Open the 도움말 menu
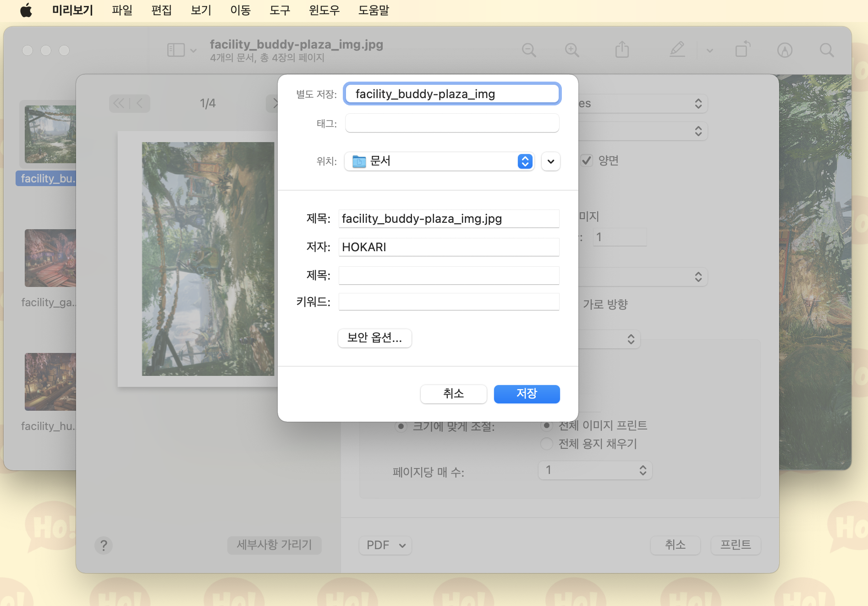 click(x=374, y=10)
